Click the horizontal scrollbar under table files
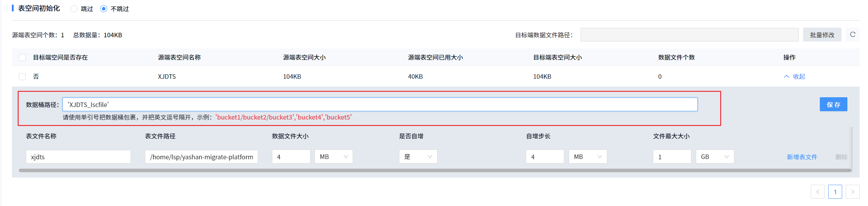 pos(435,170)
